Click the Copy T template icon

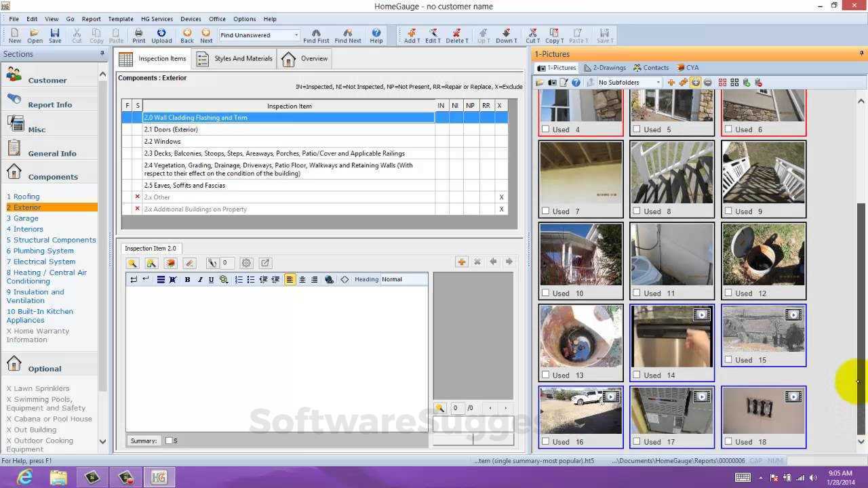coord(554,35)
